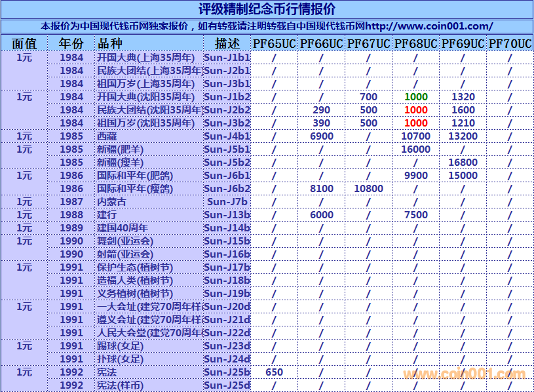Select the green 1000 price cell

point(415,97)
